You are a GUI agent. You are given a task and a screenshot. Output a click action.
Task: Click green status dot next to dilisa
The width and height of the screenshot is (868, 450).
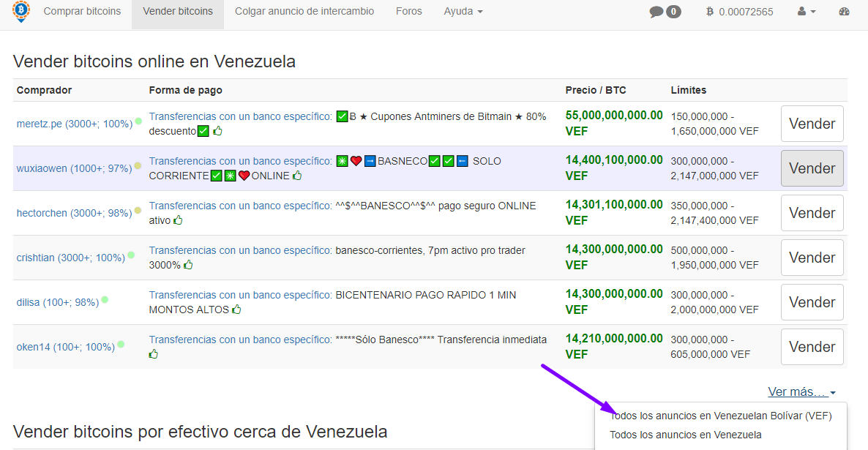tap(105, 300)
